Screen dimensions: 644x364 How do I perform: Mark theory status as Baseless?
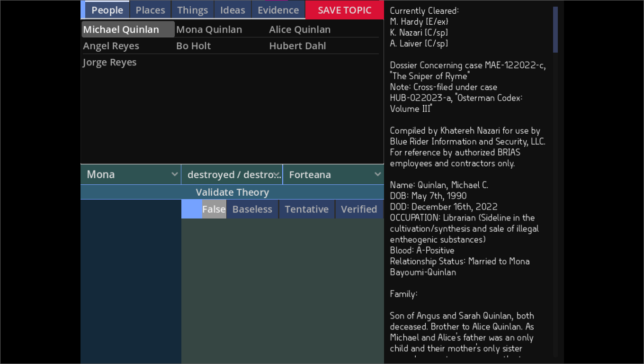pyautogui.click(x=252, y=209)
